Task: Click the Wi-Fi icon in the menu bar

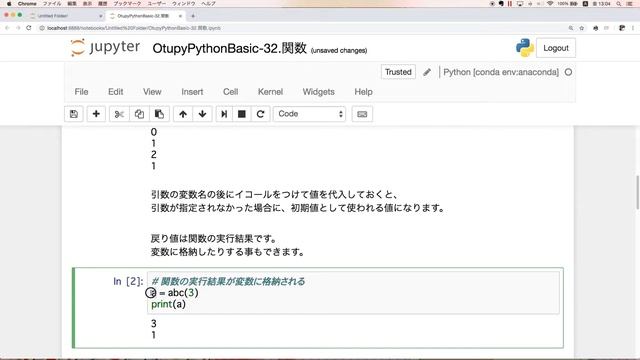Action: click(x=550, y=3)
